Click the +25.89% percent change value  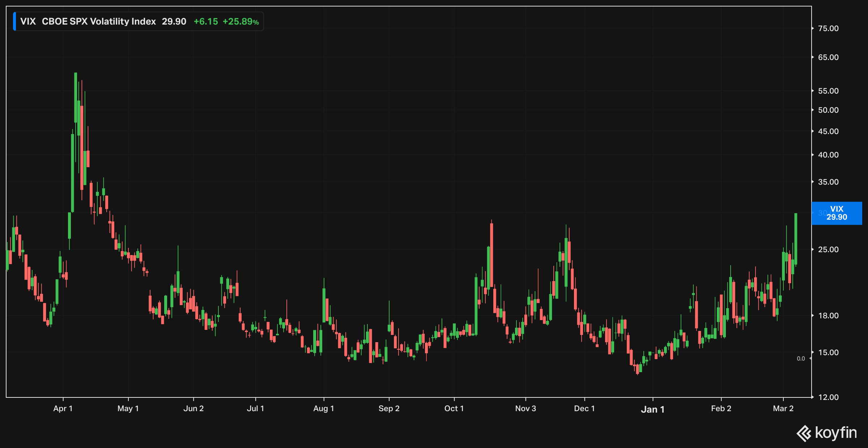(x=241, y=21)
